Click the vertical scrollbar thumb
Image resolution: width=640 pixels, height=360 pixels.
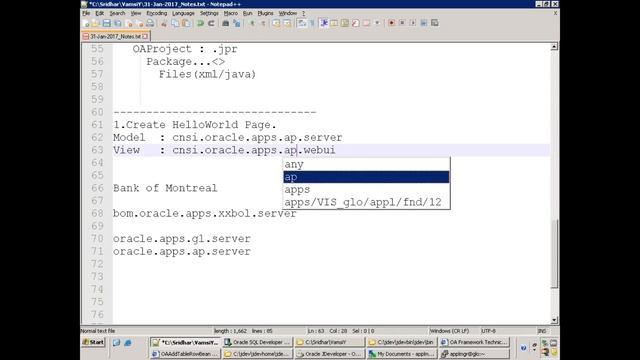click(554, 253)
